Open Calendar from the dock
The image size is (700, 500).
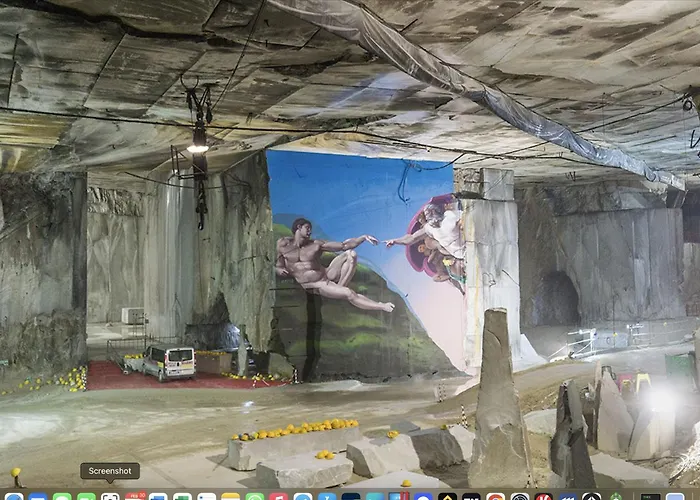(135, 497)
